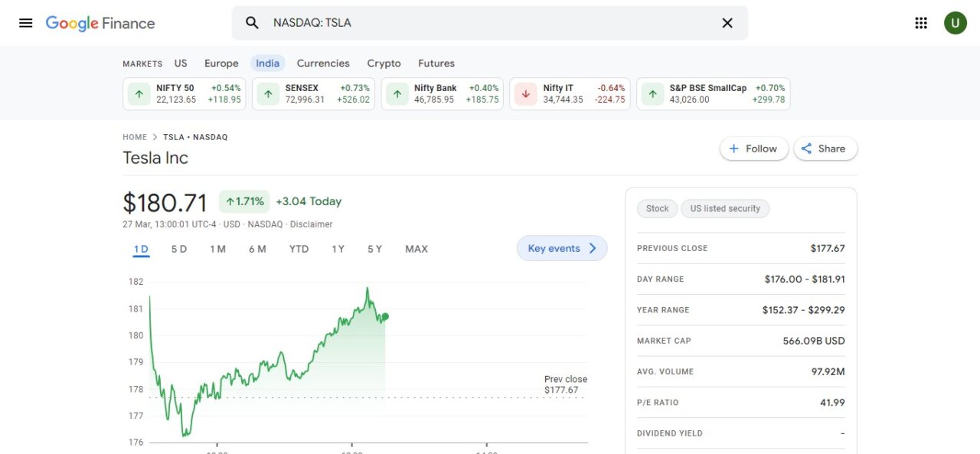Click the TSLA • NASDAQ breadcrumb
This screenshot has height=454, width=980.
tap(195, 137)
